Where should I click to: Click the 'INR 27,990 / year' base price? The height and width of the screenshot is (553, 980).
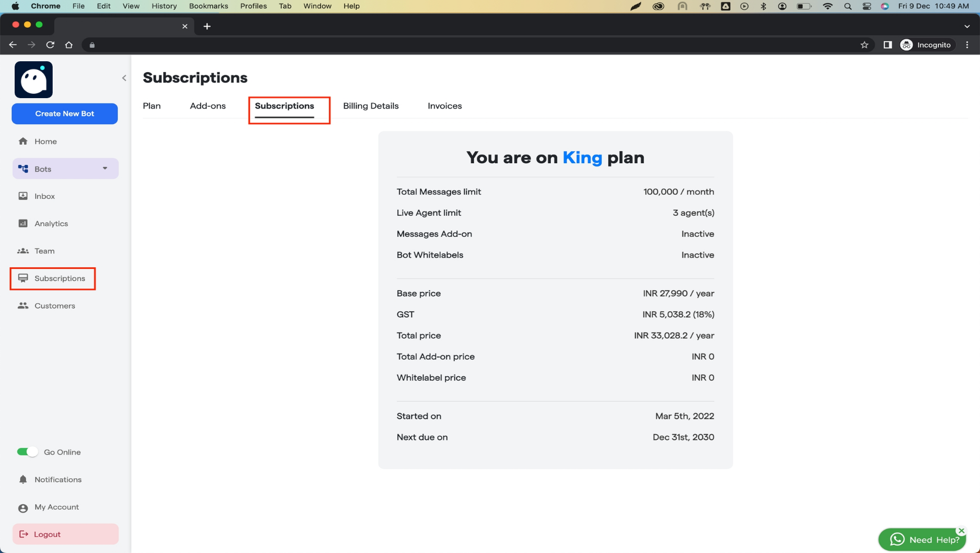click(679, 293)
